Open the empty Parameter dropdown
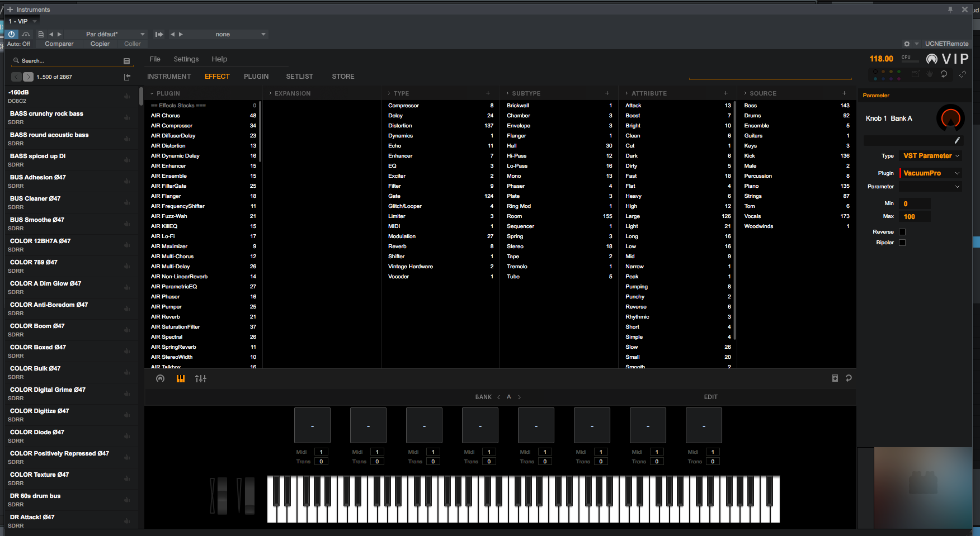 point(931,187)
